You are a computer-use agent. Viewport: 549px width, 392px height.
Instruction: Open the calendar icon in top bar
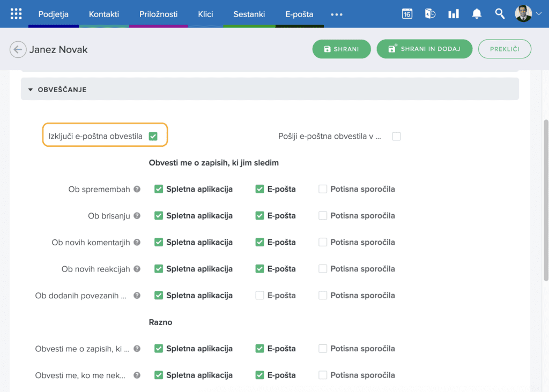(x=407, y=14)
